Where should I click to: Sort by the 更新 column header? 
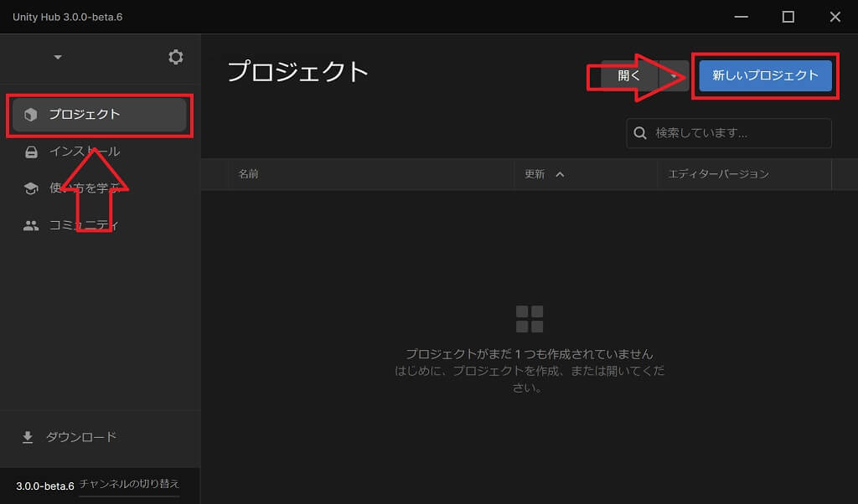(x=535, y=174)
